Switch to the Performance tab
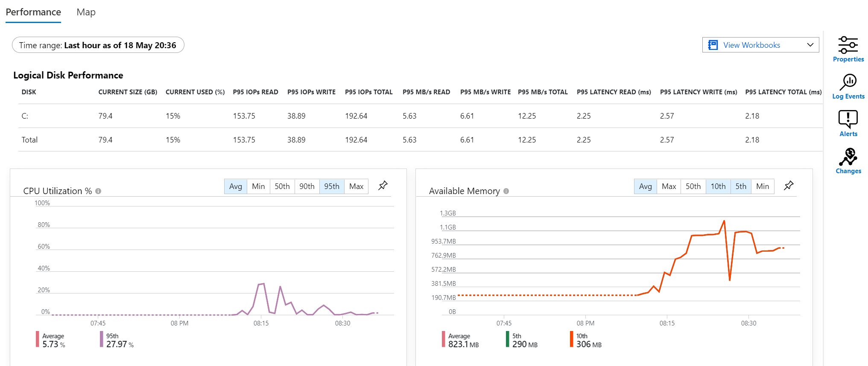The height and width of the screenshot is (366, 868). pos(33,12)
